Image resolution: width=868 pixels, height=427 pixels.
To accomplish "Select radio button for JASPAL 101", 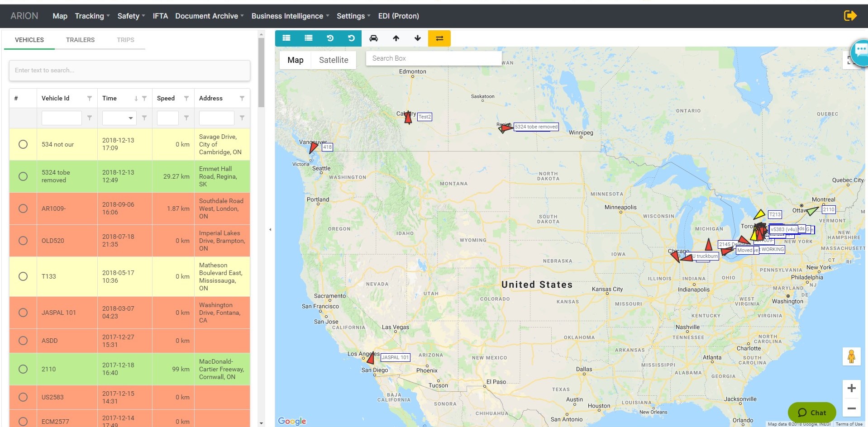I will pos(23,313).
